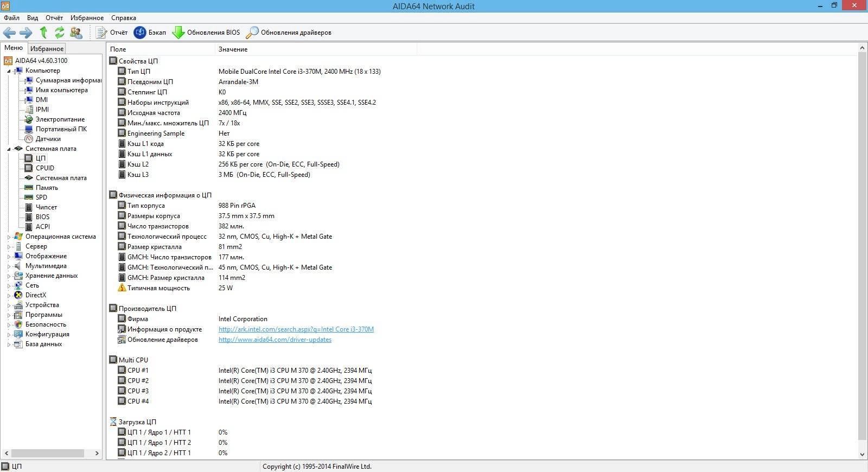Click the green up-arrow parent level icon
The image size is (868, 472).
tap(43, 33)
